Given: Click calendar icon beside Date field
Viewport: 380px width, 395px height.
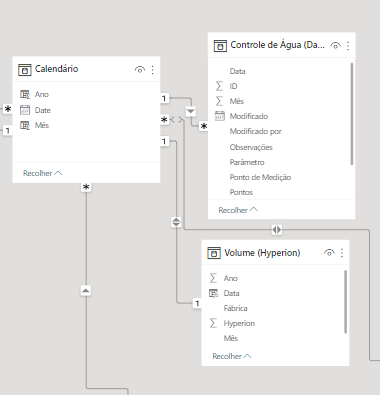Looking at the screenshot, I should click(x=25, y=110).
